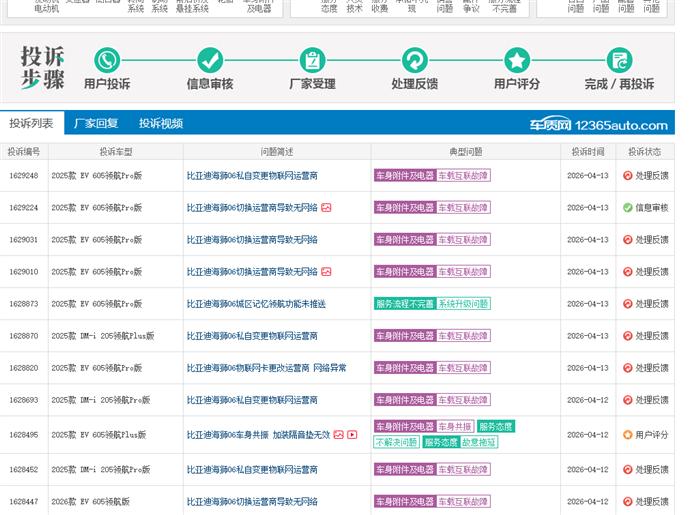This screenshot has width=700, height=515.
Task: Open image icon on complaint 1629224
Action: pos(326,208)
